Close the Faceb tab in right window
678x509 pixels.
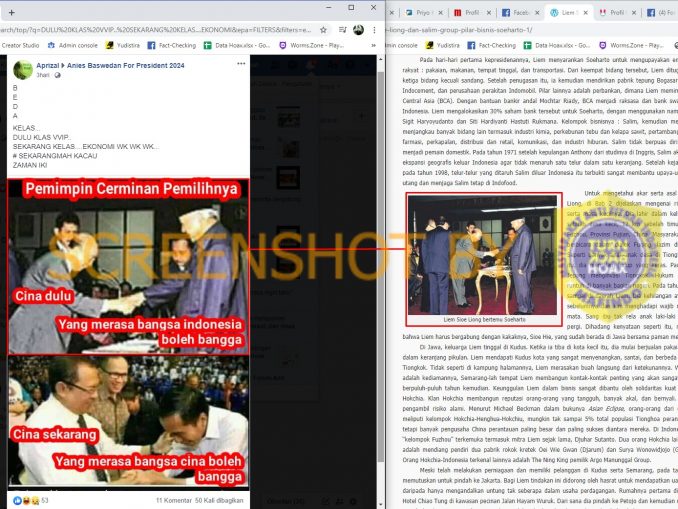tap(537, 13)
